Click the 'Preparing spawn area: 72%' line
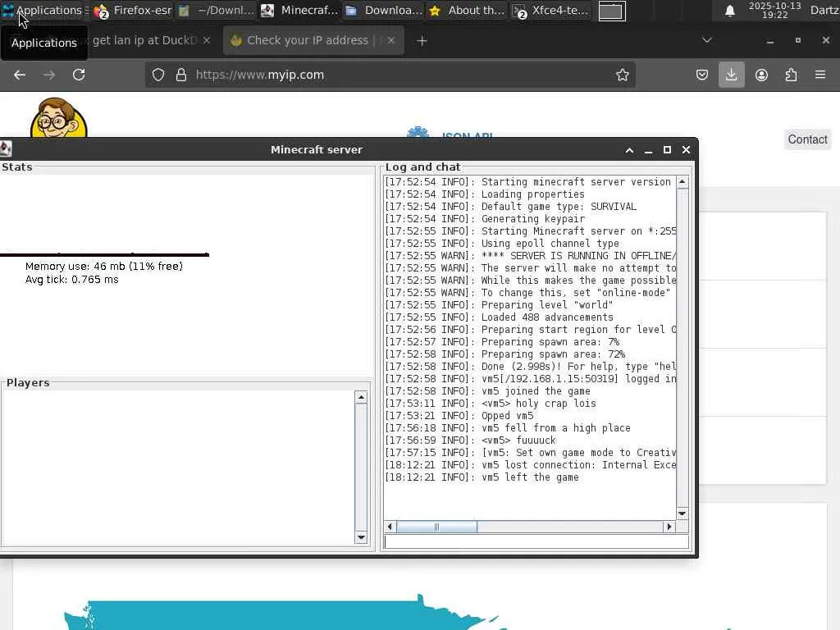The height and width of the screenshot is (630, 840). 505,354
